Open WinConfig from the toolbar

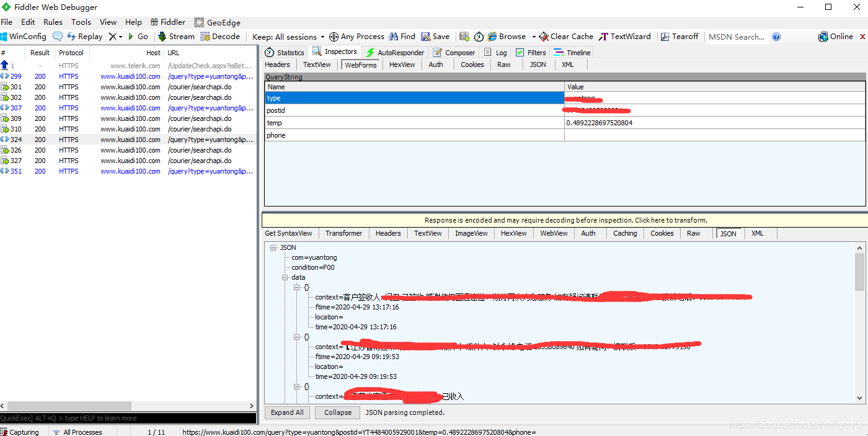[24, 37]
